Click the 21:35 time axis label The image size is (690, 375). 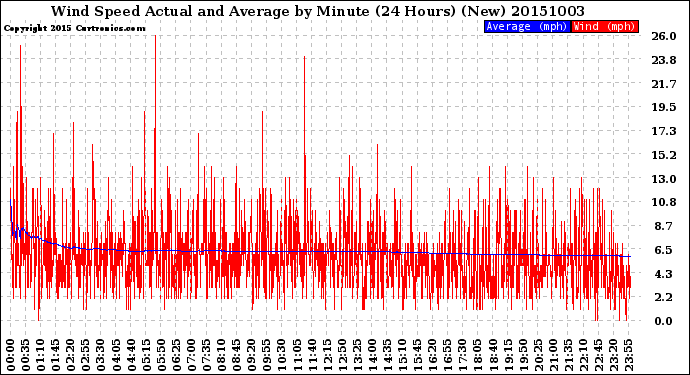[568, 355]
